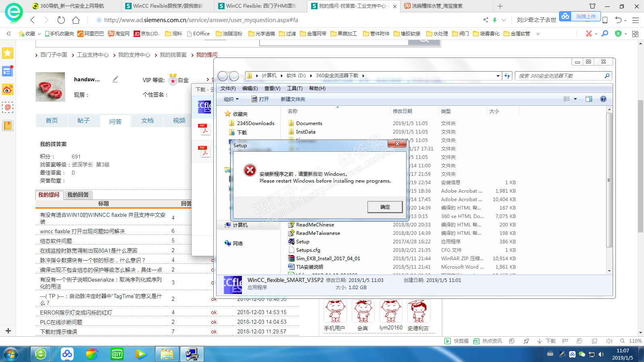
Task: Toggle the Explorer preview pane
Action: [x=589, y=99]
